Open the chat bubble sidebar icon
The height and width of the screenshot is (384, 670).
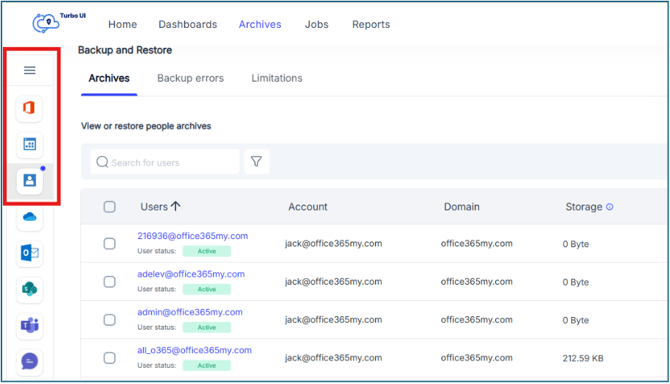pyautogui.click(x=29, y=361)
